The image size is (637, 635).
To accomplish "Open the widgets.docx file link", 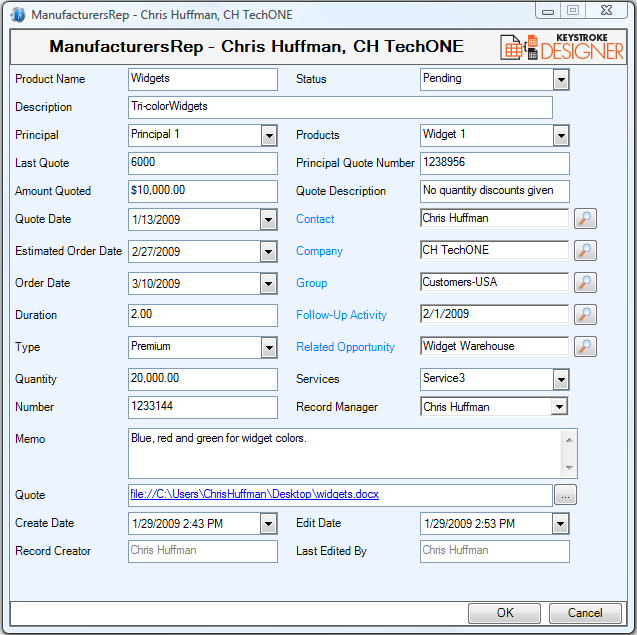I will pos(255,494).
